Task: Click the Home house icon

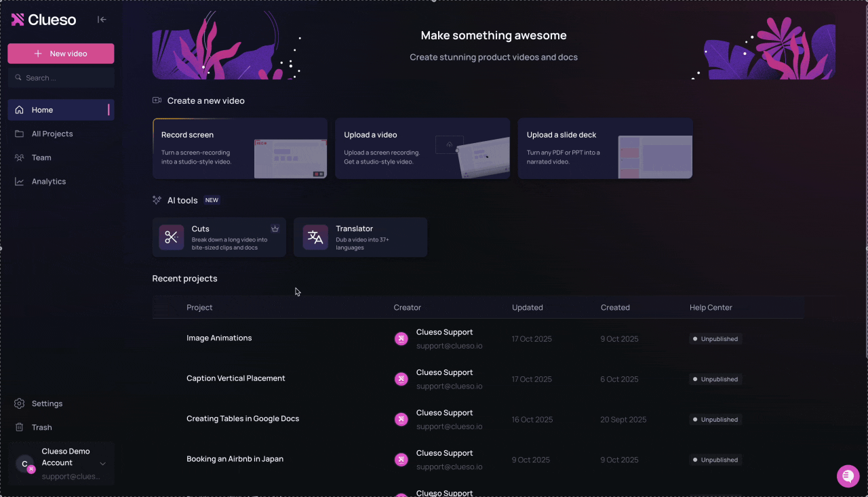Action: click(x=19, y=110)
